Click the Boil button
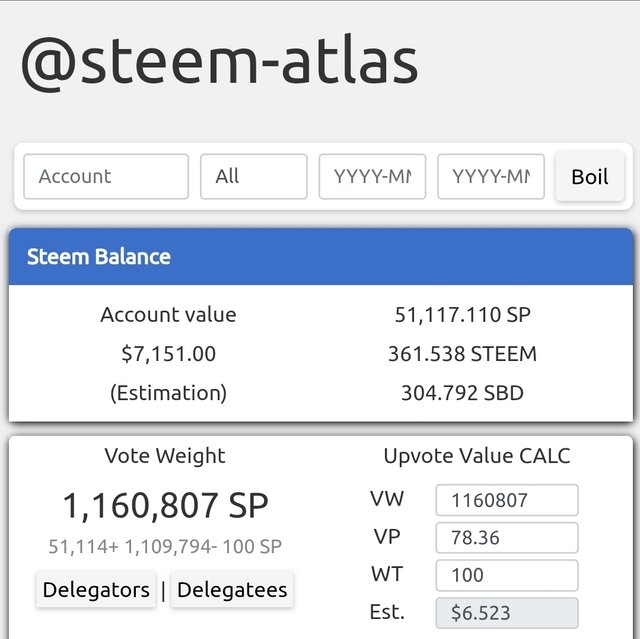640x639 pixels. 590,177
